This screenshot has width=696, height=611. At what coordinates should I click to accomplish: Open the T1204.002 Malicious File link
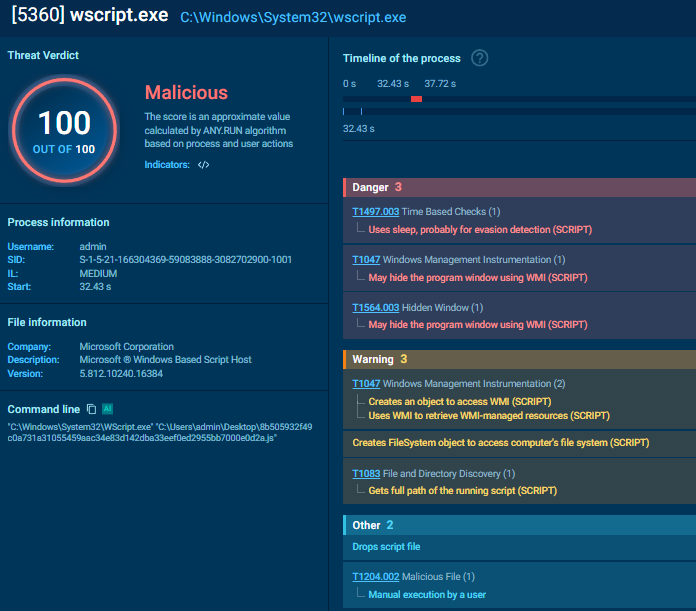click(375, 576)
